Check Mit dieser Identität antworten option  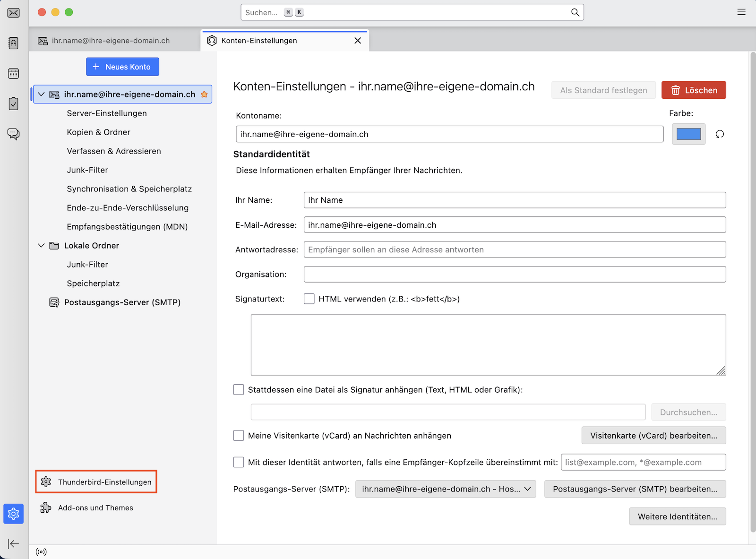[239, 462]
